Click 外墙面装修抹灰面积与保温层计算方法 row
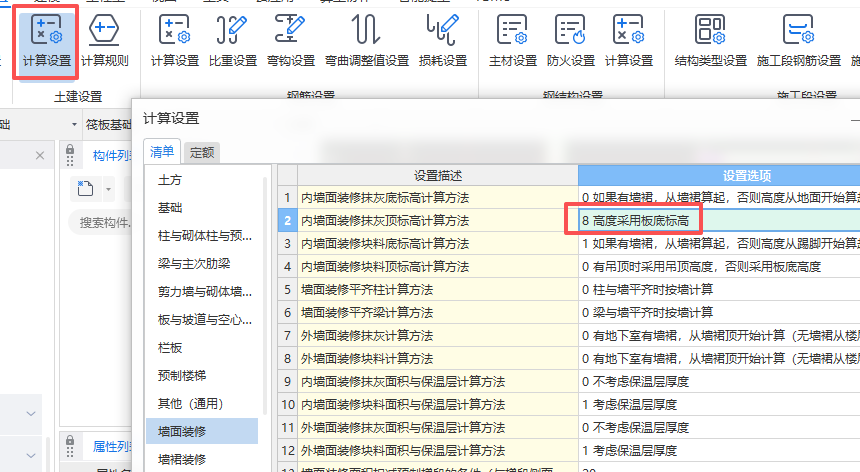 pyautogui.click(x=438, y=428)
